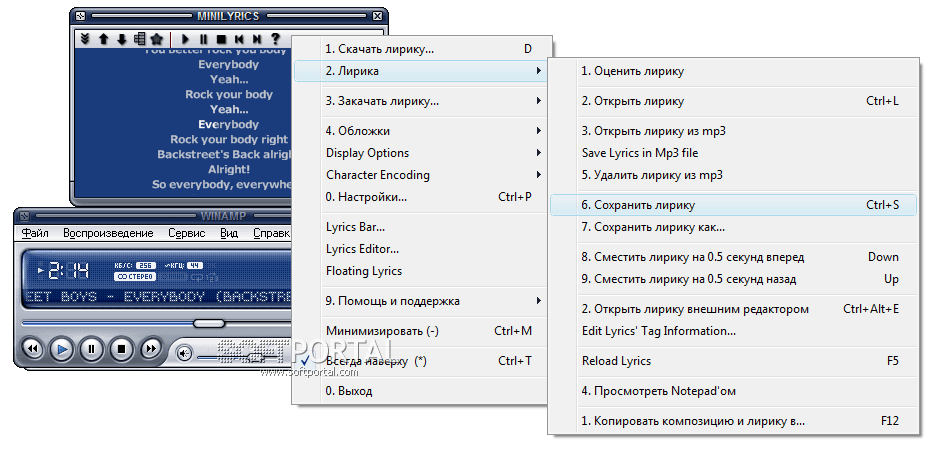Click the Winamp seek bar handle
Image resolution: width=931 pixels, height=455 pixels.
(x=209, y=324)
